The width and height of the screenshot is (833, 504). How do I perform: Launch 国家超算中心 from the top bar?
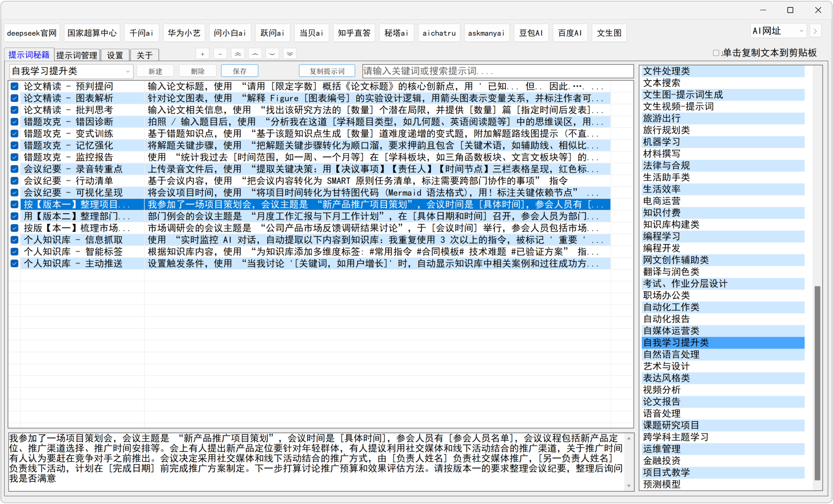coord(92,33)
